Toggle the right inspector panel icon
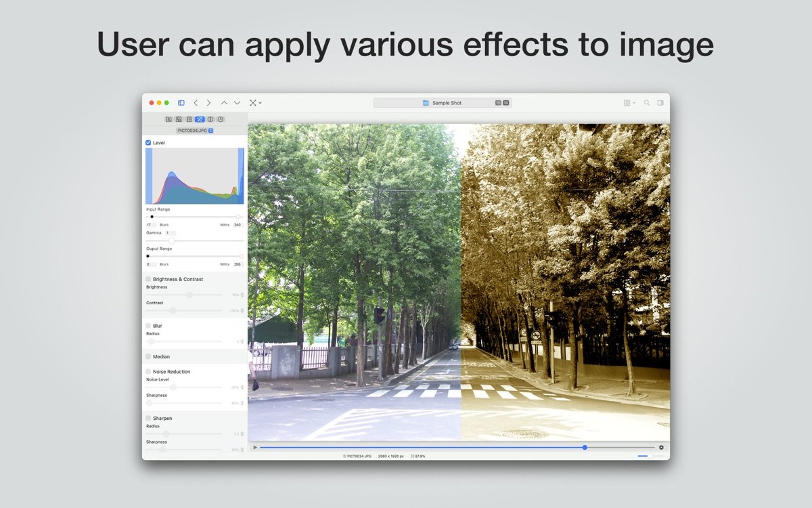 point(660,103)
